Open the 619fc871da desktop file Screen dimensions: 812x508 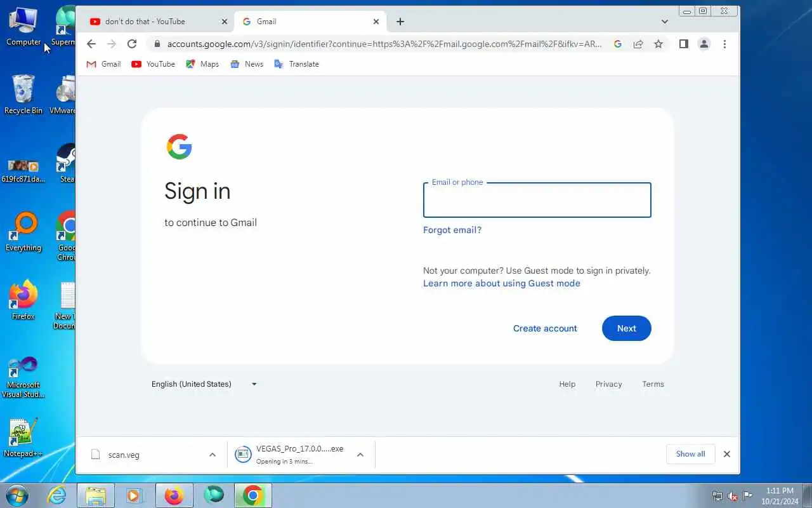pos(23,171)
